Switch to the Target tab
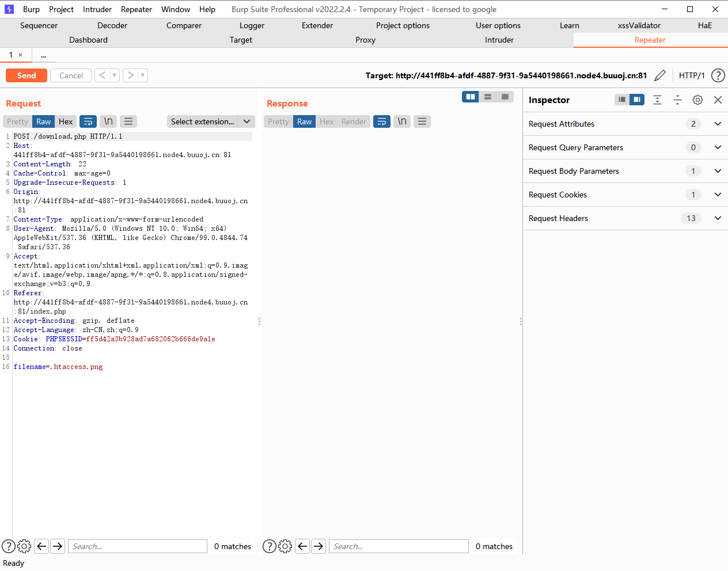 (241, 40)
